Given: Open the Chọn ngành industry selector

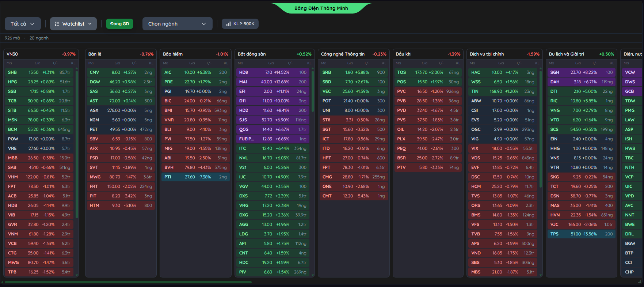Looking at the screenshot, I should [x=177, y=24].
